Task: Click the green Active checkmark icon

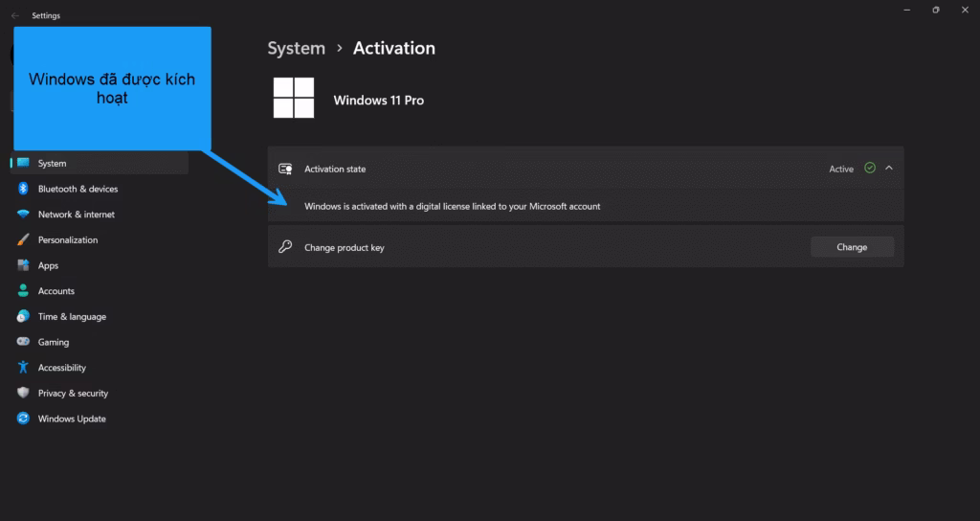Action: click(869, 168)
